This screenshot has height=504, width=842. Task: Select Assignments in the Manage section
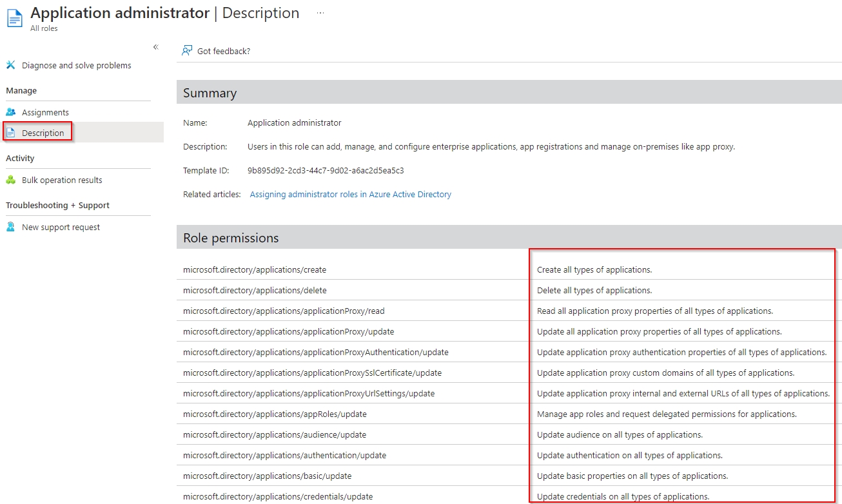pos(45,112)
